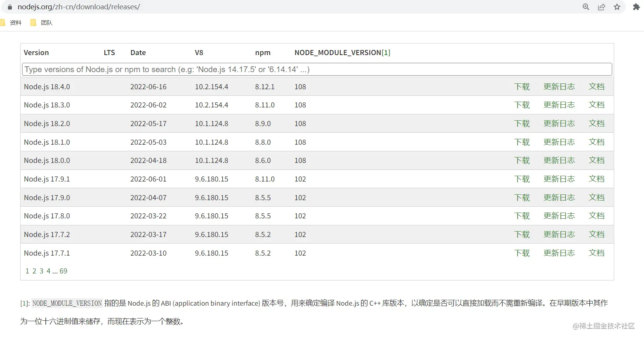Download Node.js 18.3.0
The height and width of the screenshot is (339, 644).
pos(522,105)
